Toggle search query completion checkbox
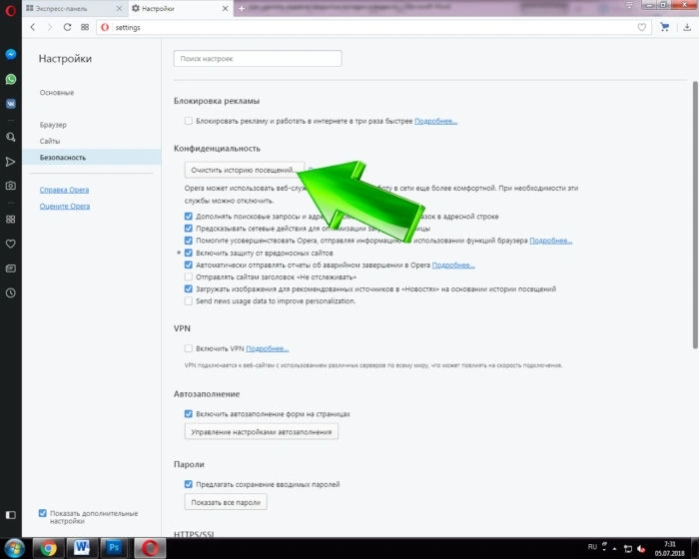This screenshot has width=699, height=559. [189, 216]
